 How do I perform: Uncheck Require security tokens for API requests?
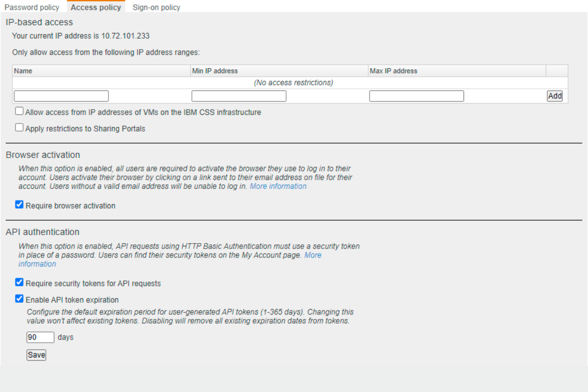(x=19, y=282)
